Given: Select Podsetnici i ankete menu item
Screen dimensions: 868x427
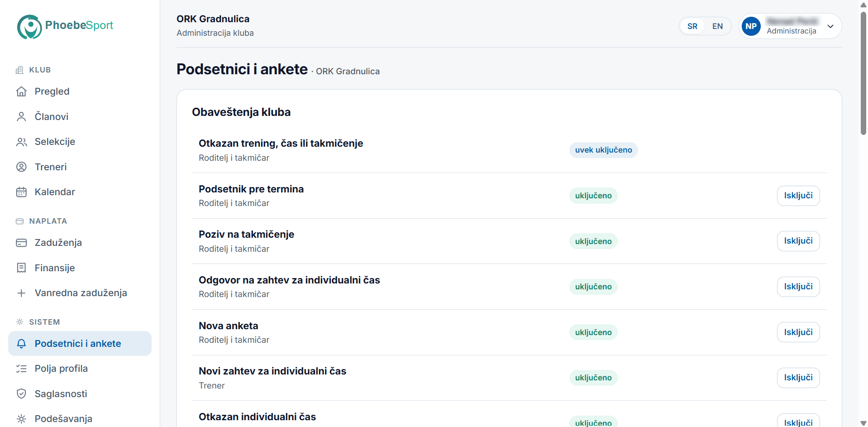Looking at the screenshot, I should tap(80, 344).
